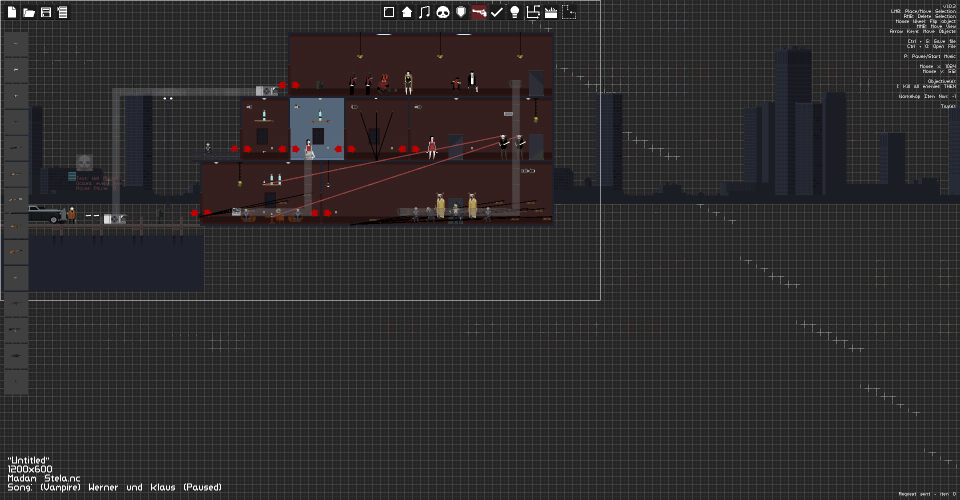This screenshot has width=960, height=500.
Task: Choose the dashed level boundary tool
Action: coord(569,12)
